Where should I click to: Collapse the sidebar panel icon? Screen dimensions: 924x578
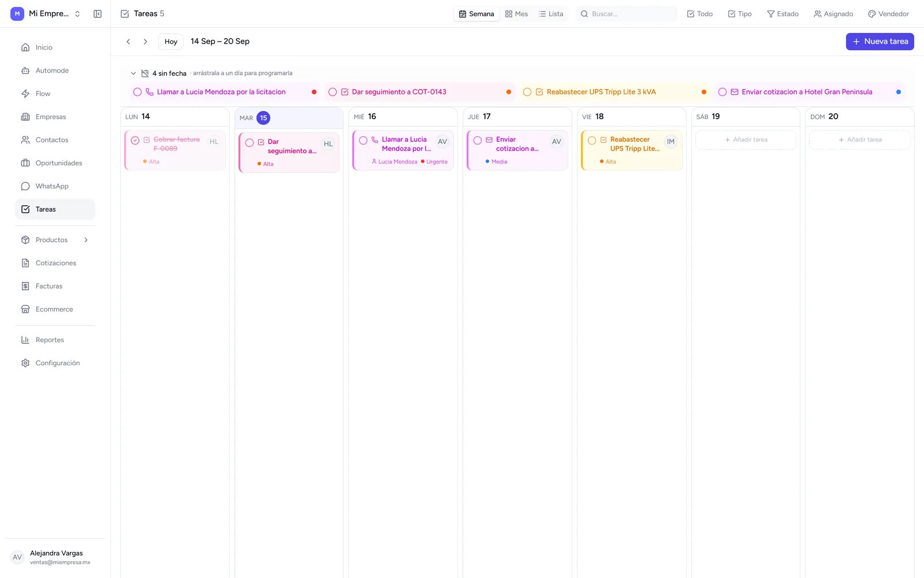click(98, 14)
